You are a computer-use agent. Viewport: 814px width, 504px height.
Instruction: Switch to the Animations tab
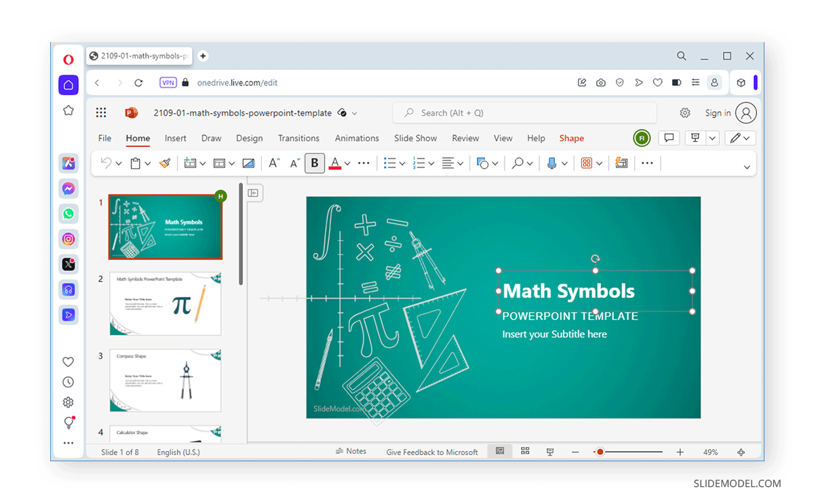click(357, 138)
